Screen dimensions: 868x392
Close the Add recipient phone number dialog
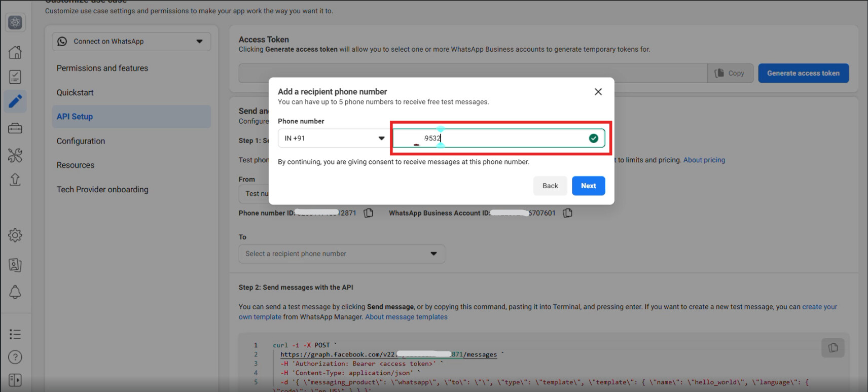pos(598,92)
